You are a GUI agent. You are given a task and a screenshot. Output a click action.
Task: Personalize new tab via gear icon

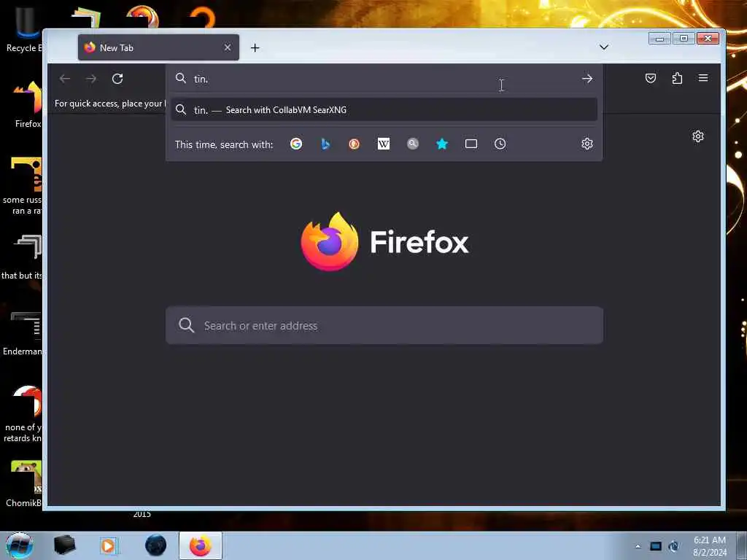tap(698, 136)
